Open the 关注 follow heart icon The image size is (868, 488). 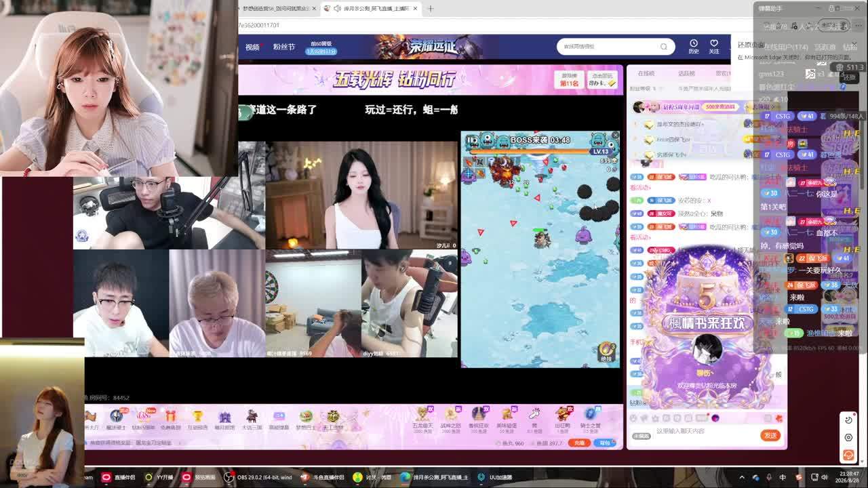click(x=713, y=46)
